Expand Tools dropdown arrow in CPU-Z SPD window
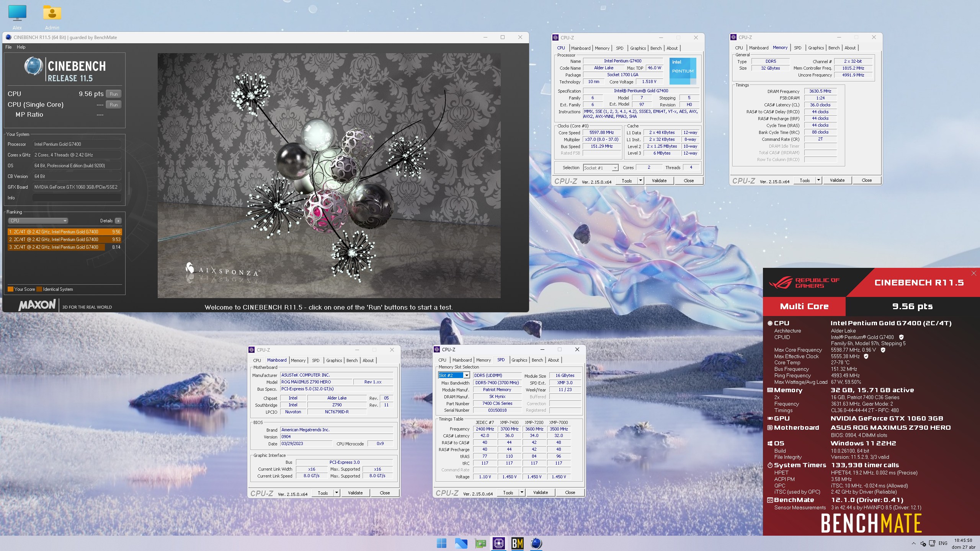The width and height of the screenshot is (980, 551). pos(522,492)
